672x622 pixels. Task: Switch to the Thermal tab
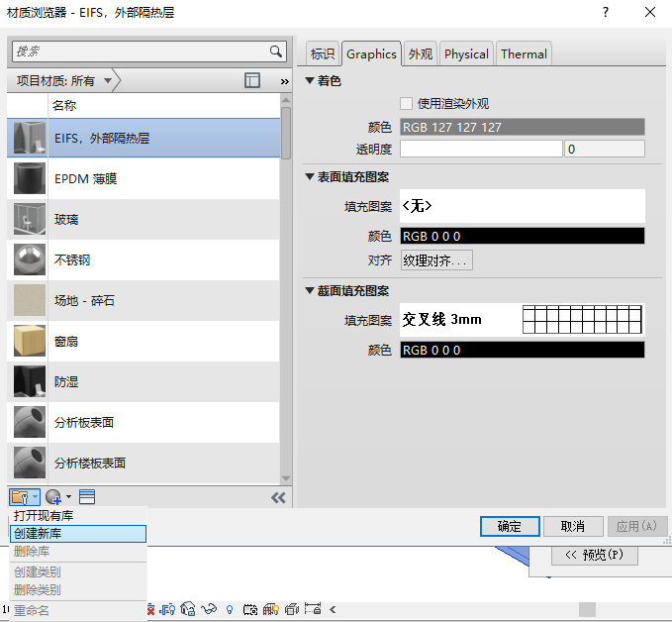coord(524,54)
